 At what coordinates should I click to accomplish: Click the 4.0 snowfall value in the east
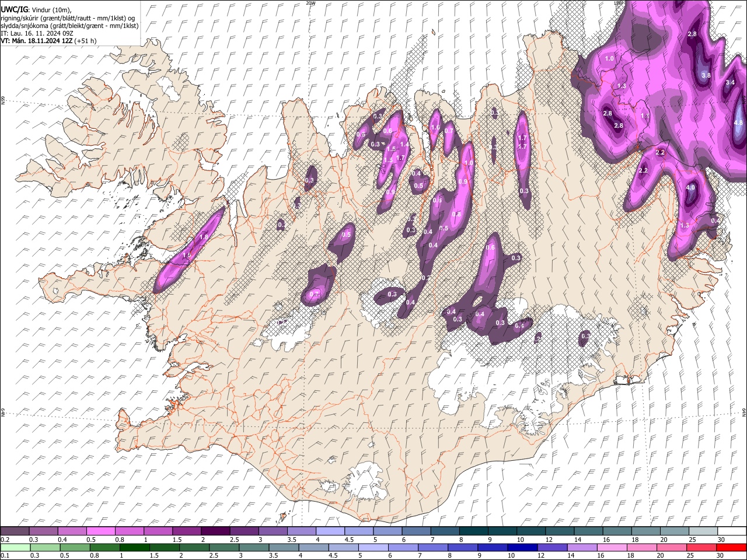pyautogui.click(x=690, y=188)
